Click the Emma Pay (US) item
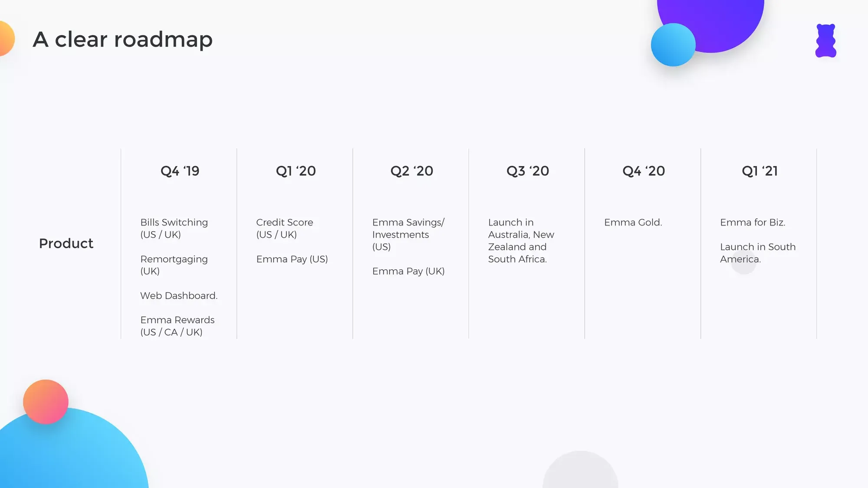The image size is (868, 488). point(292,259)
